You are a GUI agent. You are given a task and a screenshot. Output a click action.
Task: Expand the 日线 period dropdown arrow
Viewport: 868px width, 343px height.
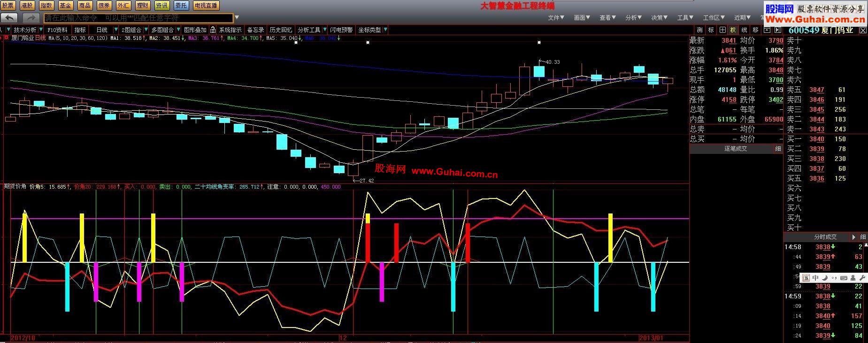(116, 30)
